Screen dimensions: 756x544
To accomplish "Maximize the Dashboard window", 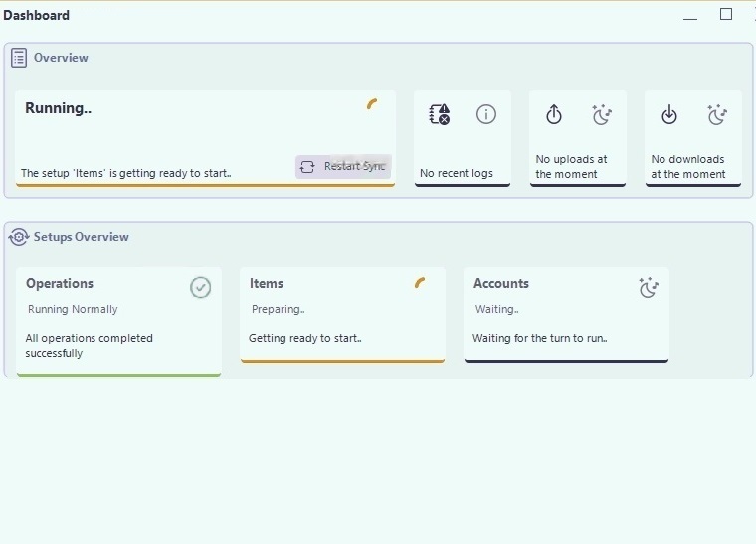I will click(x=726, y=14).
